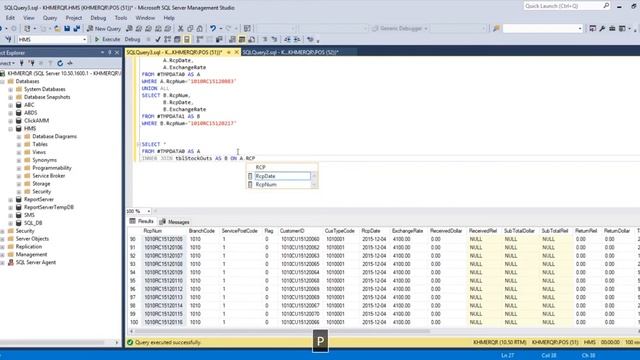The height and width of the screenshot is (360, 640).
Task: Select the Views folder
Action: click(39, 152)
